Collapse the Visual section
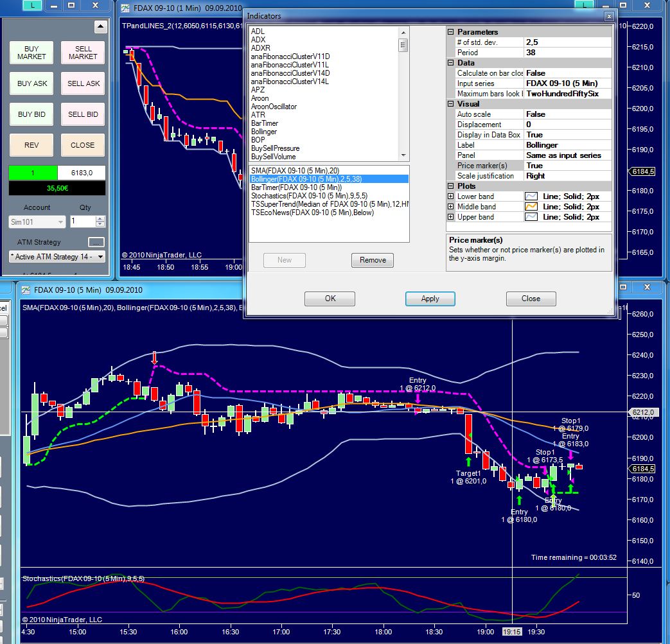670x644 pixels. pyautogui.click(x=450, y=104)
